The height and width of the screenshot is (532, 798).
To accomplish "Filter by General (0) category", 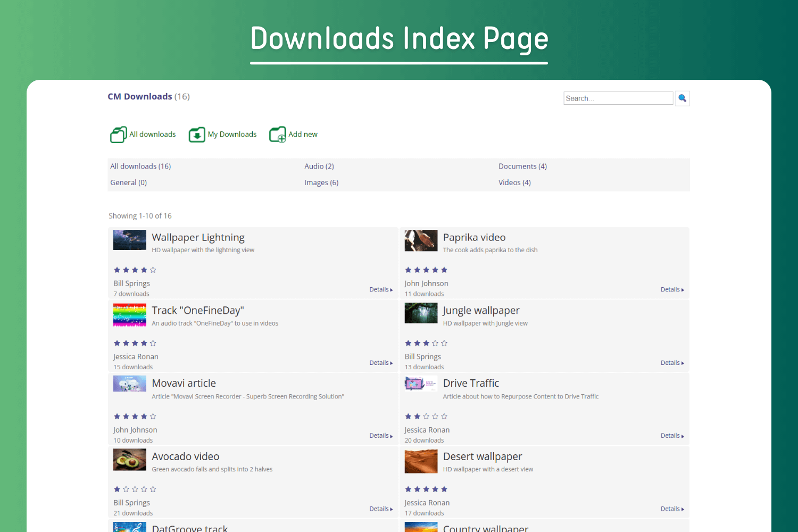I will tap(128, 182).
